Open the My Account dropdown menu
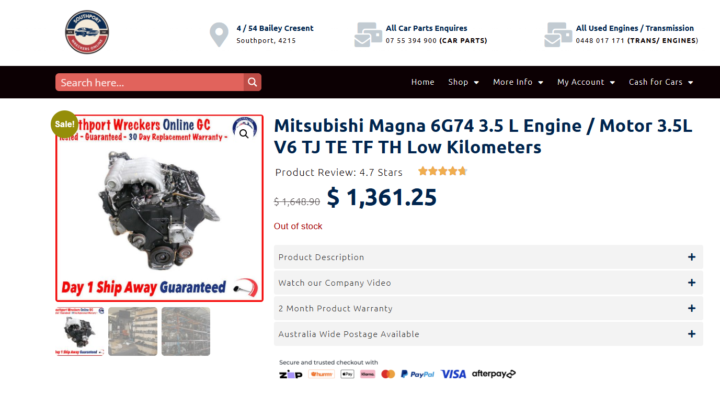The width and height of the screenshot is (720, 405). click(x=586, y=82)
